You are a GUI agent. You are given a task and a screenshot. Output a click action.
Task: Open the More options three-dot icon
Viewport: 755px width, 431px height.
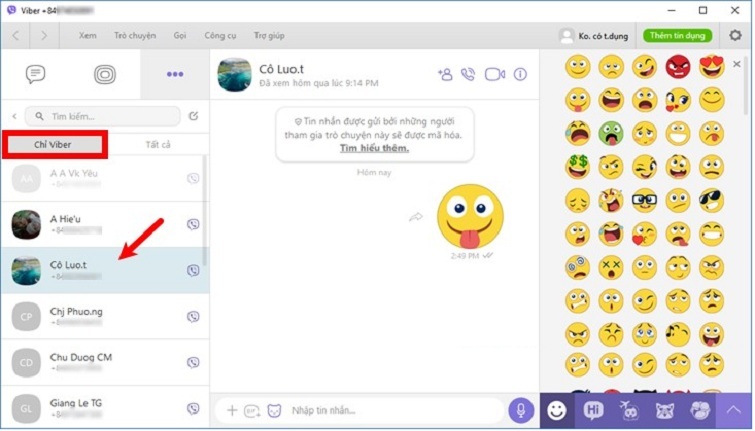point(175,74)
